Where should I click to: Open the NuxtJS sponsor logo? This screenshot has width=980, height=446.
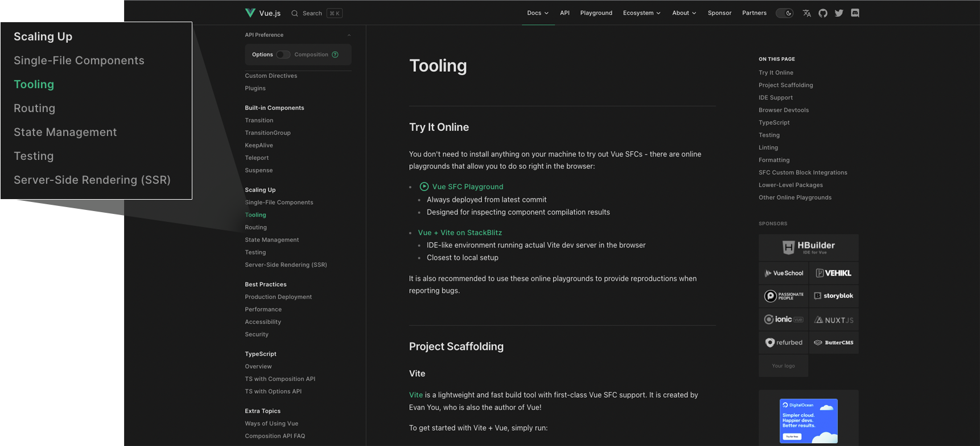834,319
